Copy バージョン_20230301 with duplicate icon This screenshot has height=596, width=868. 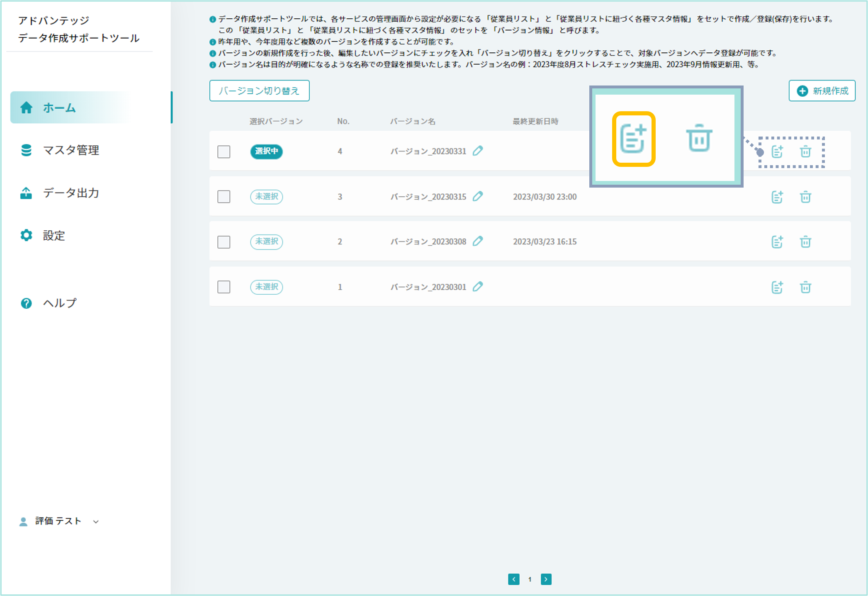777,287
